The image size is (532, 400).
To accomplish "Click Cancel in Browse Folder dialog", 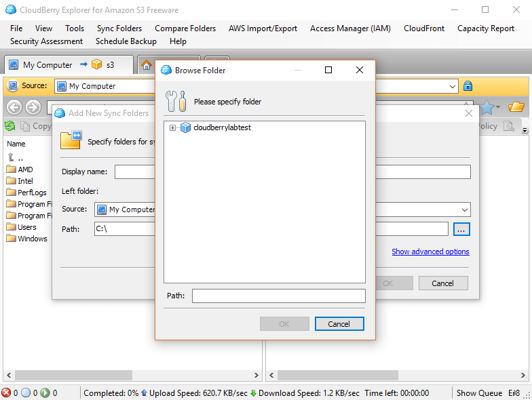I will click(x=339, y=324).
